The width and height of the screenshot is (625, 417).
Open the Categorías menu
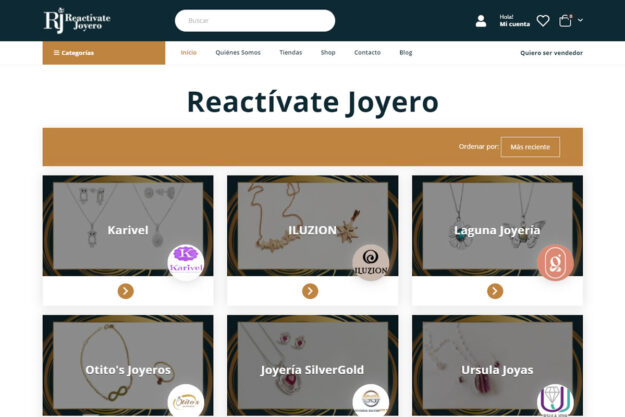pos(104,53)
